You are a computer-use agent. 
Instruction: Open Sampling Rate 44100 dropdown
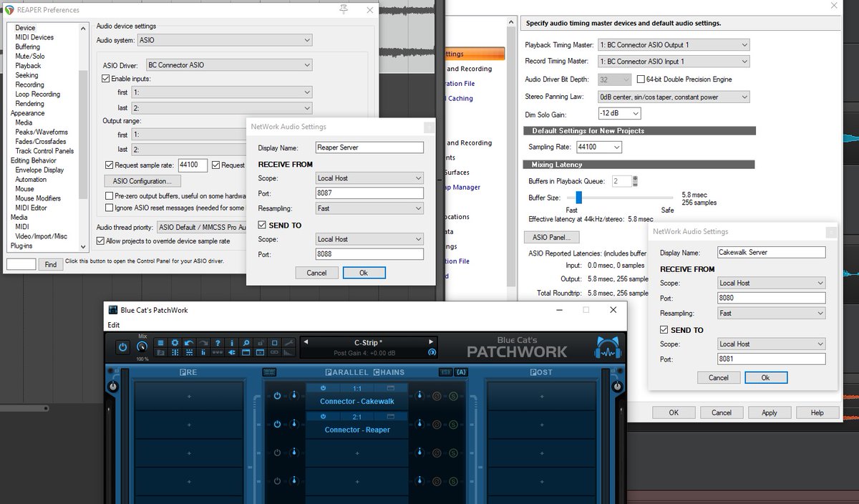pyautogui.click(x=598, y=147)
